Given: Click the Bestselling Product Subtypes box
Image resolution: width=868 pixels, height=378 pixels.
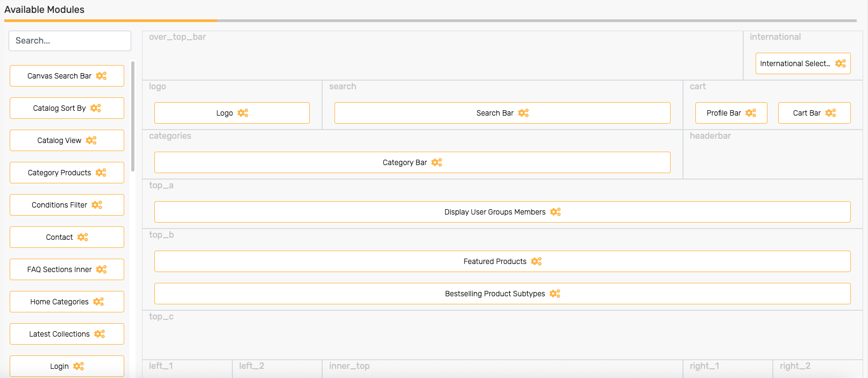Looking at the screenshot, I should [502, 294].
